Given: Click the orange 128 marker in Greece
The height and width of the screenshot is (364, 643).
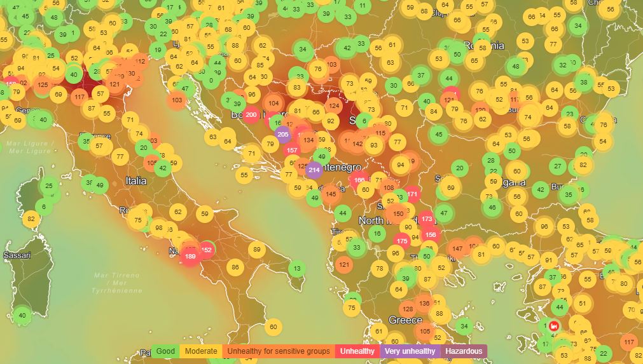Looking at the screenshot, I should click(408, 309).
